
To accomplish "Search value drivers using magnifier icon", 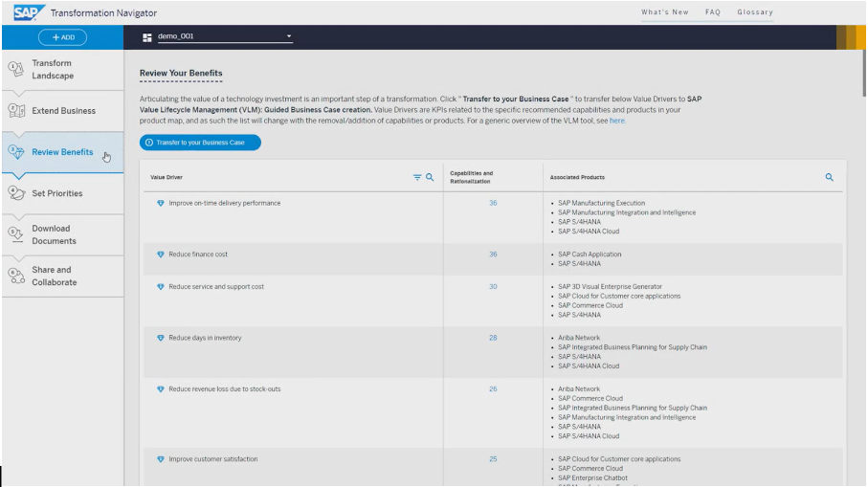I will click(x=430, y=177).
